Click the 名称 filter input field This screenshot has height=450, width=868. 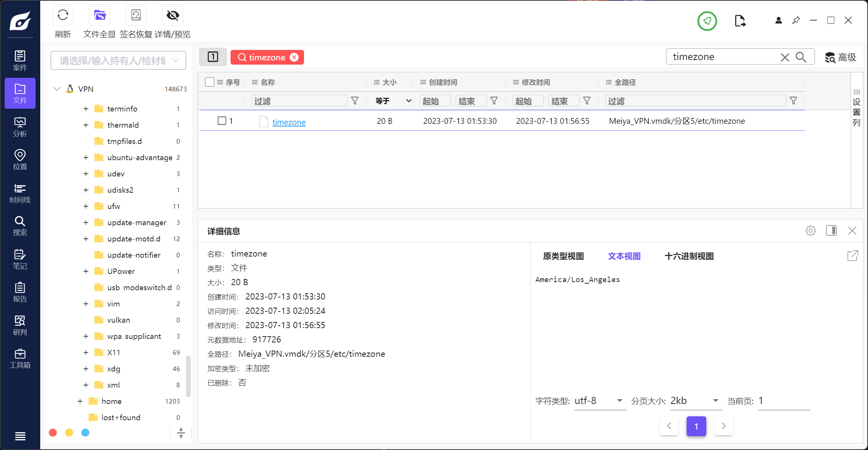(x=299, y=101)
